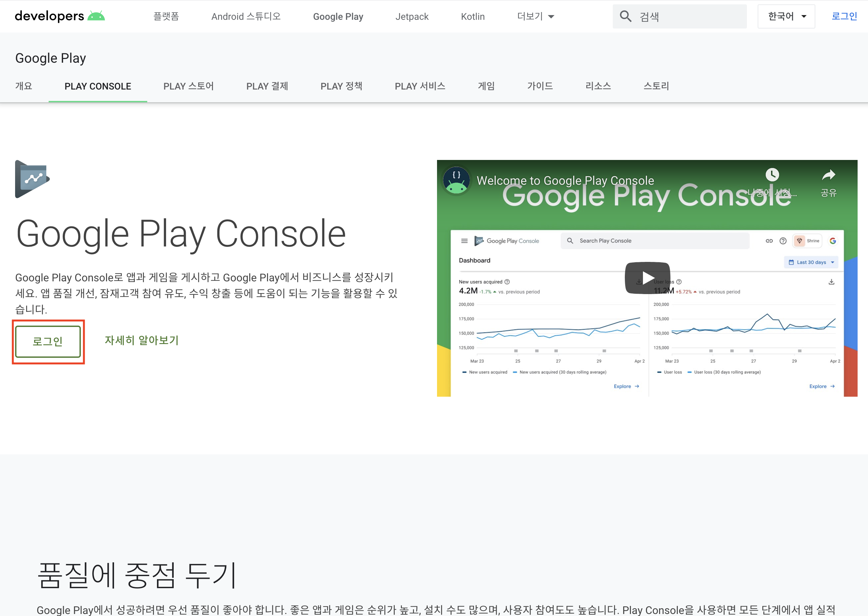Click the Google Play Console logo icon

32,179
